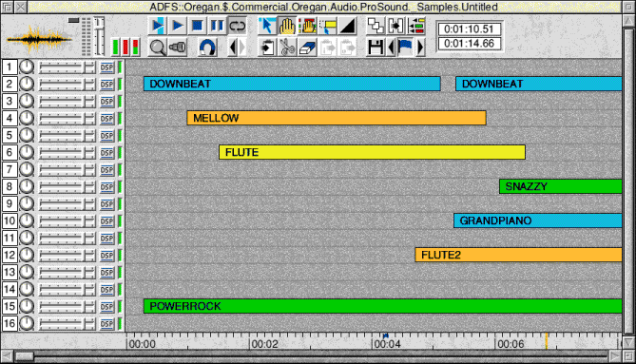Click the pan knob on track 2
This screenshot has width=636, height=364.
click(x=27, y=84)
